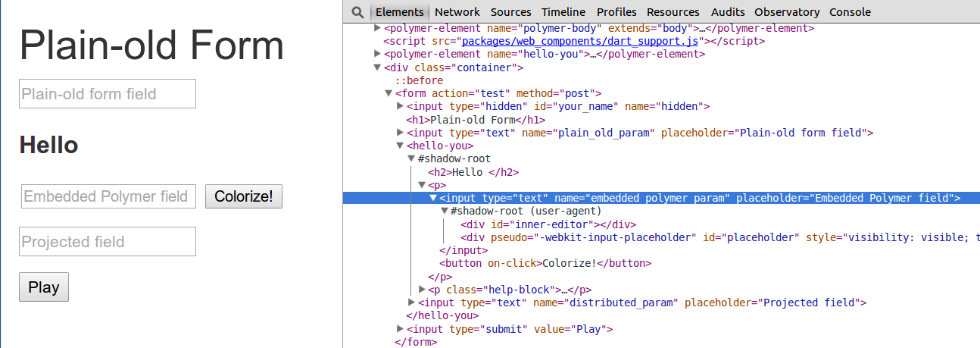
Task: Click the Play submit button
Action: tap(44, 287)
